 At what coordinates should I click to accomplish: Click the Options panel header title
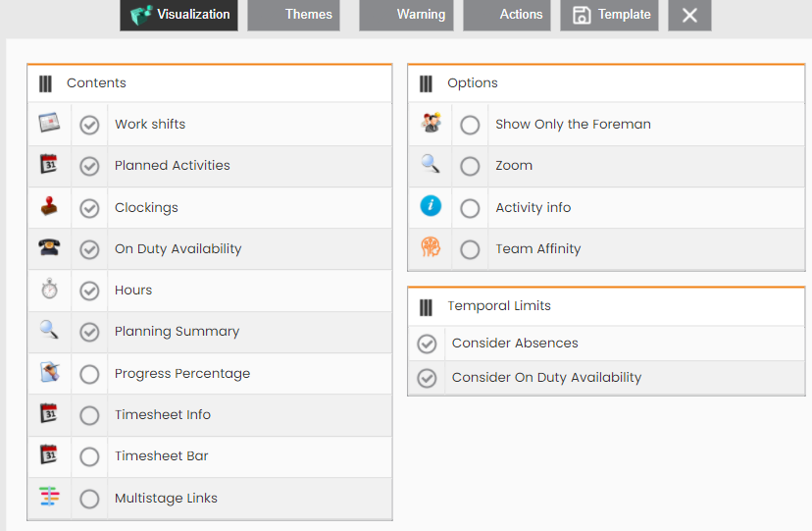473,82
